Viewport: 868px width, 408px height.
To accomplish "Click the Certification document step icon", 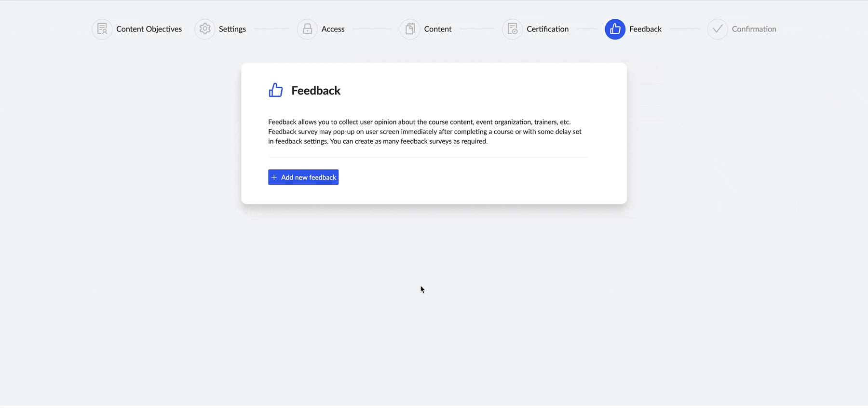I will coord(513,29).
